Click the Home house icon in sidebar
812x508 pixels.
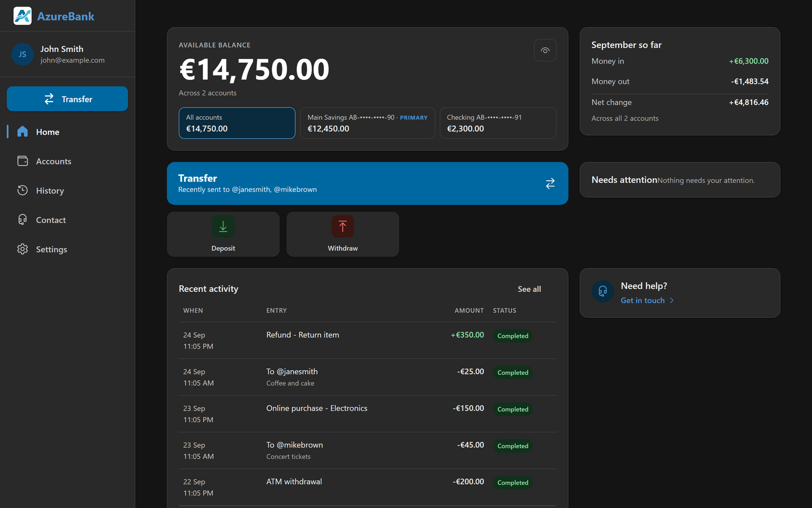pyautogui.click(x=22, y=132)
